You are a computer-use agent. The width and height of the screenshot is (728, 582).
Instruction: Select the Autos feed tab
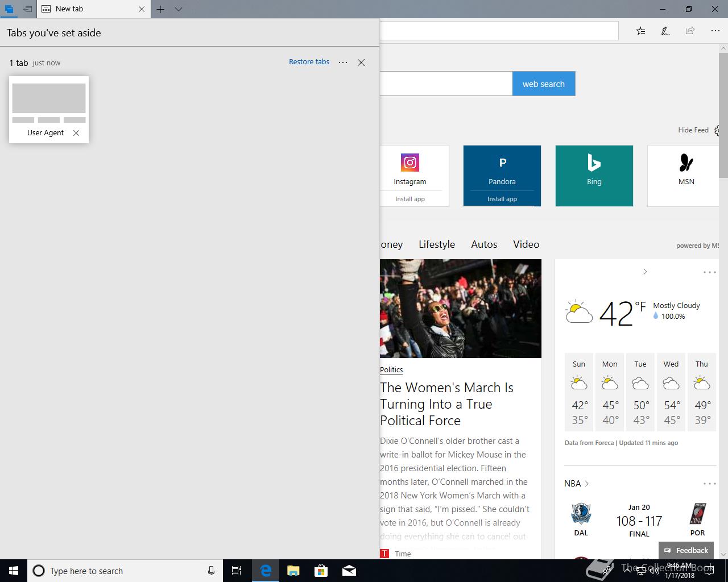(484, 244)
